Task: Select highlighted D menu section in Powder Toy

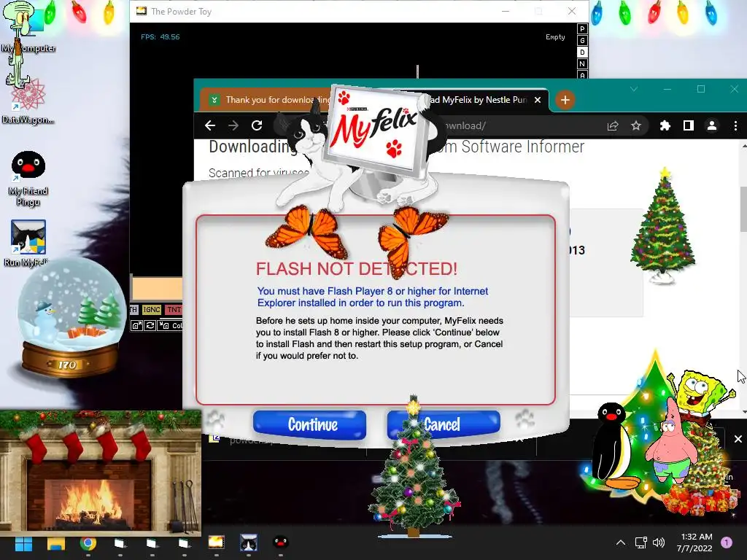Action: point(582,52)
